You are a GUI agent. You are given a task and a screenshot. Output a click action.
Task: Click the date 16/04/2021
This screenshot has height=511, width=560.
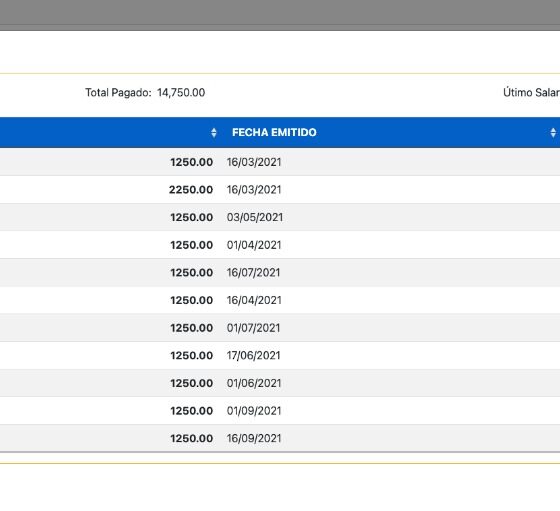(254, 300)
